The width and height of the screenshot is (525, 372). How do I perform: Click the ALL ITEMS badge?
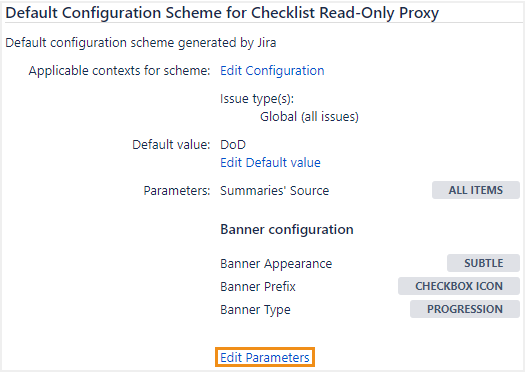pos(475,190)
